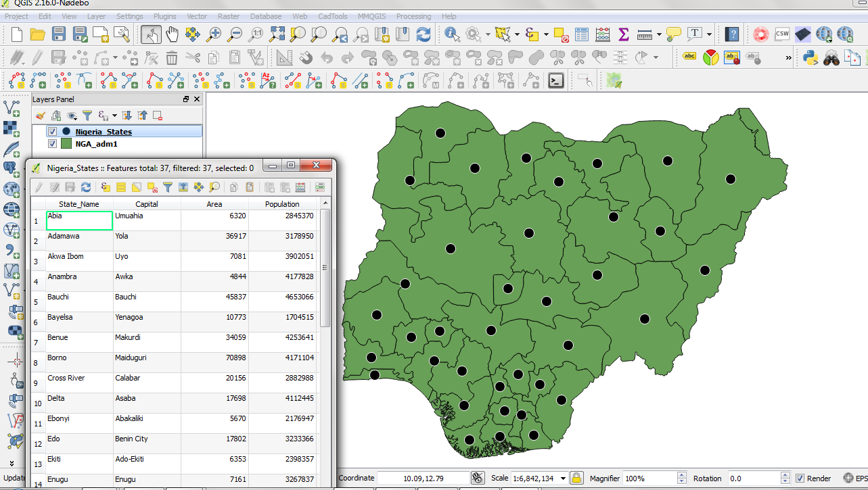Uncheck the NGA_adm1 layer visibility checkbox

(52, 143)
